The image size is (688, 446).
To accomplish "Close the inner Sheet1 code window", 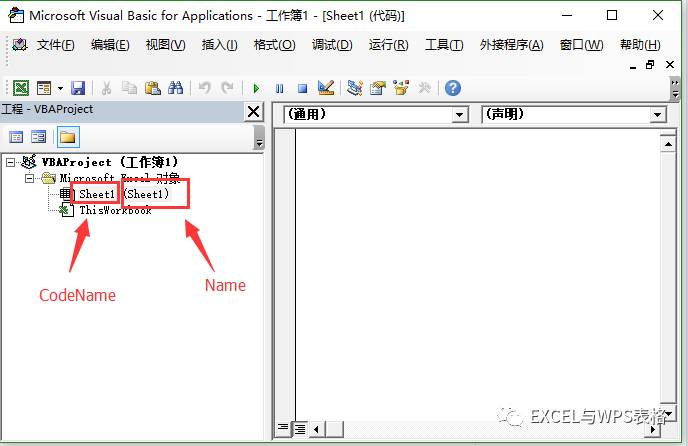I will 670,65.
